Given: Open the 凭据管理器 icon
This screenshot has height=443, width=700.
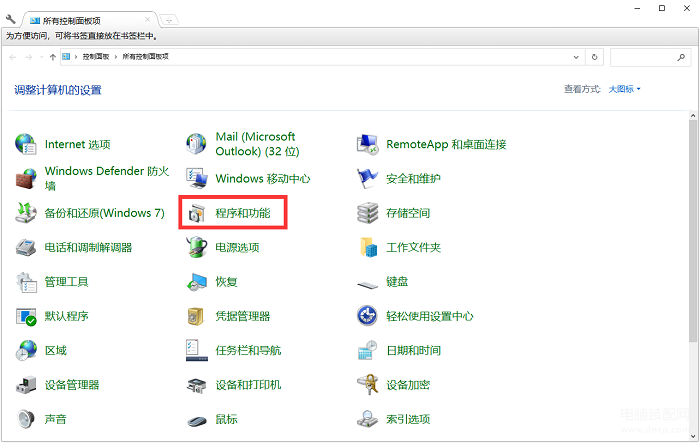Looking at the screenshot, I should click(197, 317).
